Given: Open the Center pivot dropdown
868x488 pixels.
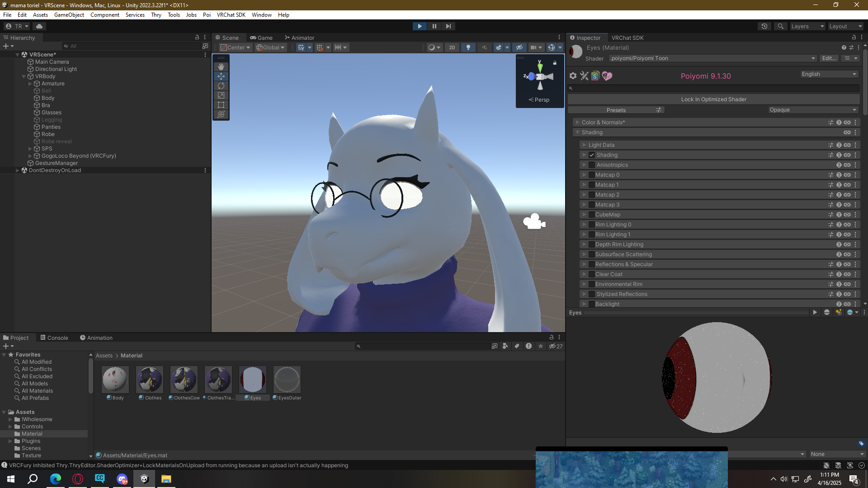Looking at the screenshot, I should pos(235,47).
